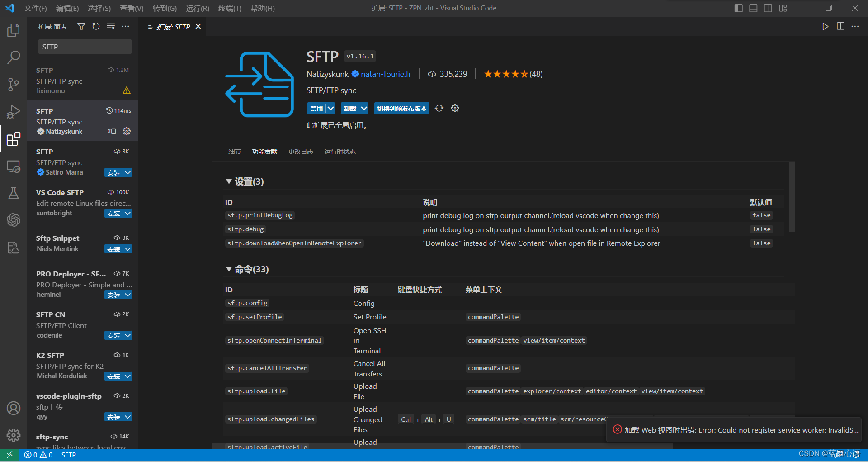The image size is (868, 462).
Task: Clear extensions search results icon
Action: (x=111, y=27)
